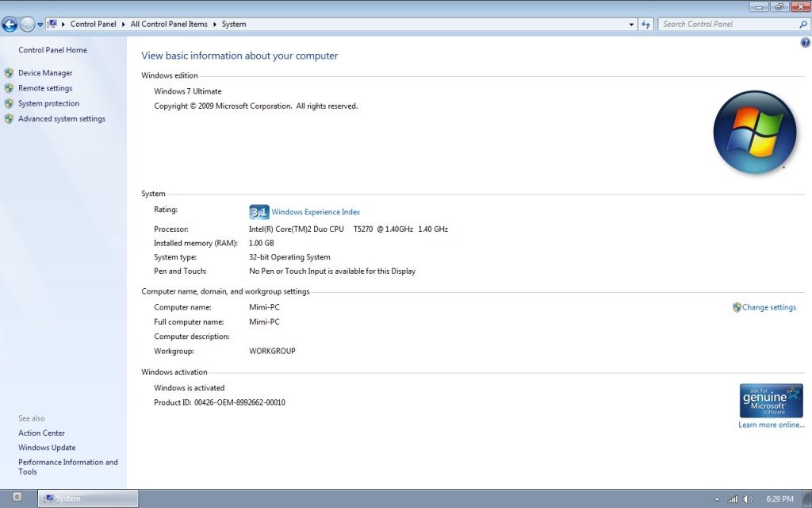Viewport: 812px width, 508px height.
Task: Click the genuine Microsoft software badge
Action: click(771, 401)
